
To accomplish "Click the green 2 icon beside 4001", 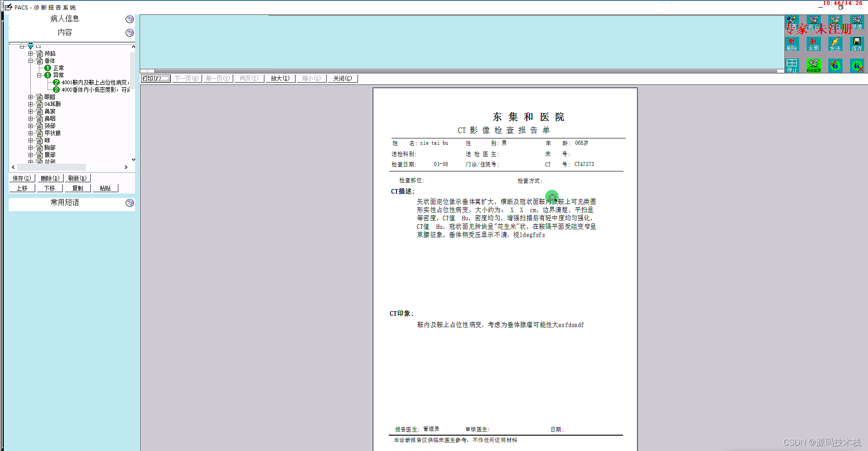I will click(x=56, y=82).
